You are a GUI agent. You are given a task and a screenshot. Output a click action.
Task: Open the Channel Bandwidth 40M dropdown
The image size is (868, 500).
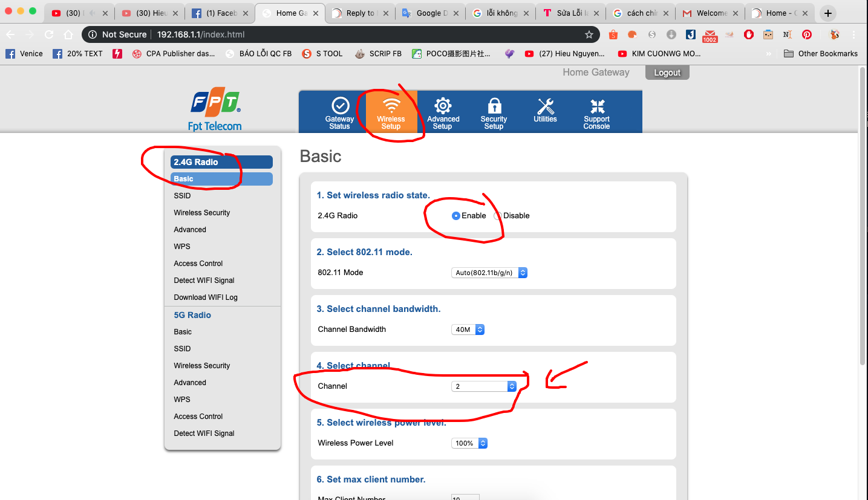tap(468, 330)
